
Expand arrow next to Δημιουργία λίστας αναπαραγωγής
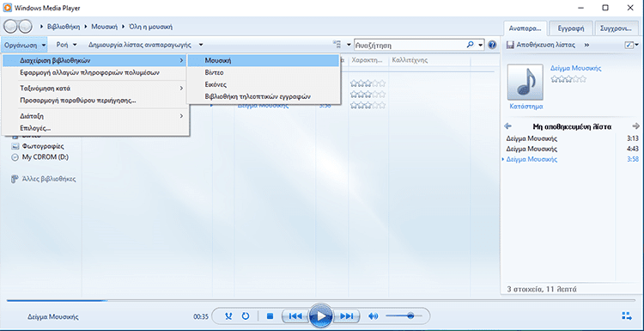pos(200,45)
